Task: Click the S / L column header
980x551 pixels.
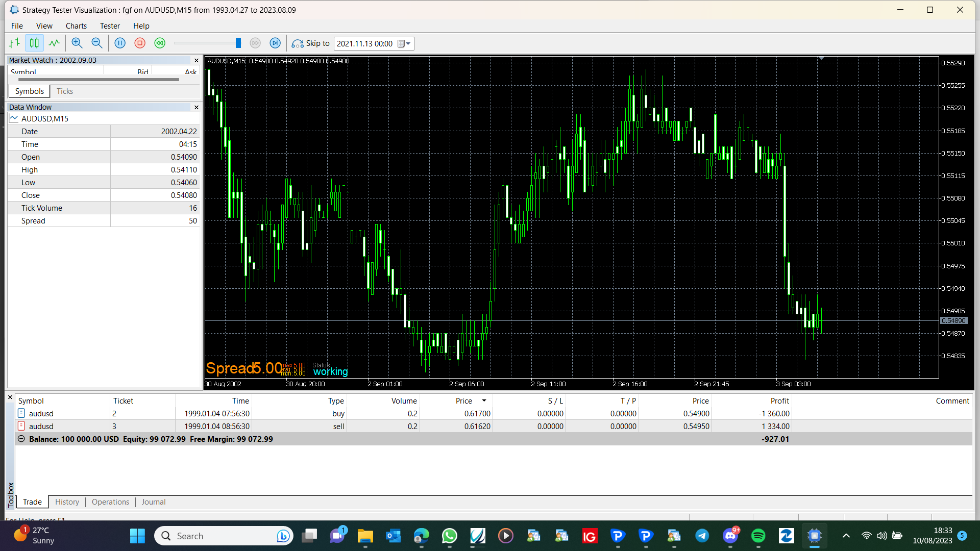Action: point(530,401)
